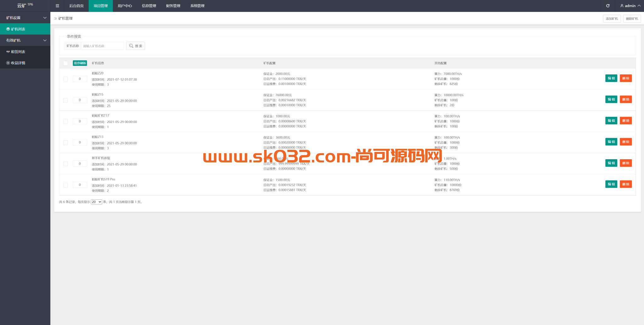Viewport: 644px width, 325px height.
Task: Click 保证金: 76000.00元 text
Action: 278,95
